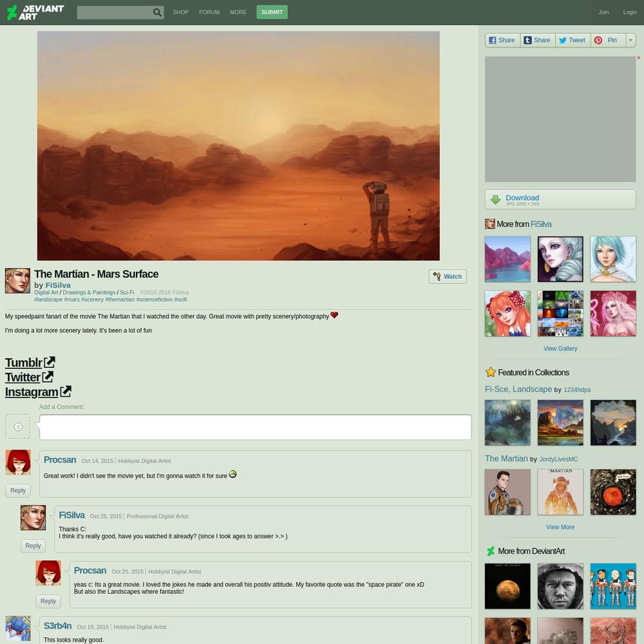Click the small avatar beside More from FiSilva

point(489,224)
